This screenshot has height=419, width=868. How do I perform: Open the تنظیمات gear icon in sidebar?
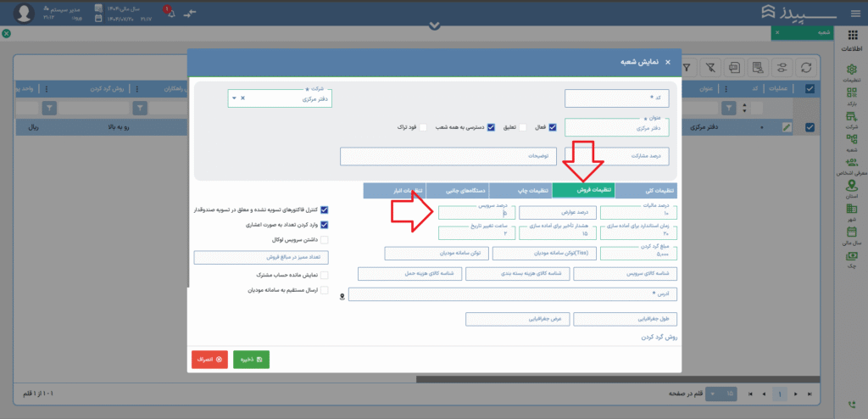851,68
